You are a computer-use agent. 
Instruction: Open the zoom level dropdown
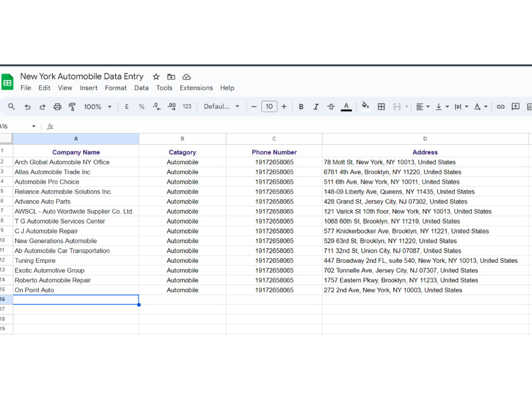click(x=97, y=106)
